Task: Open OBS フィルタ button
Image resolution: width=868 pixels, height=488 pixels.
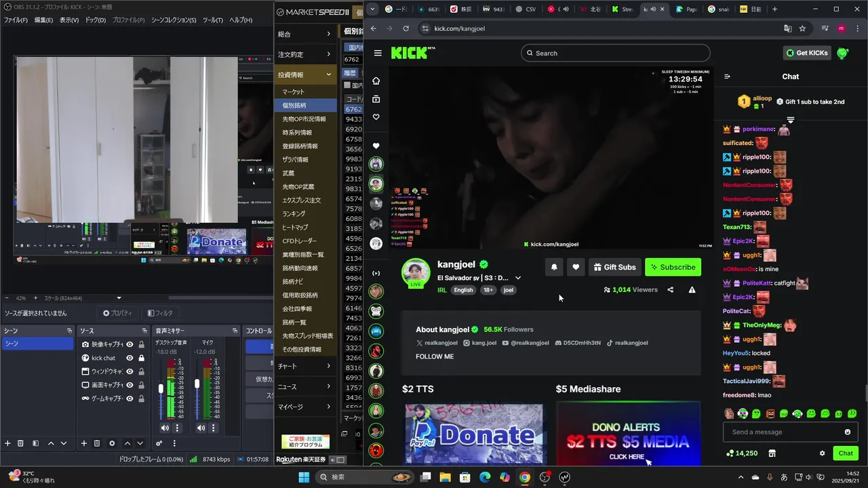Action: pyautogui.click(x=161, y=313)
